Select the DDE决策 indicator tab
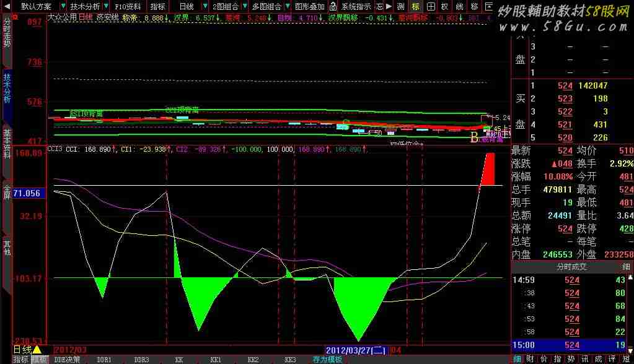Screen dimensions: 634x364 coord(67,360)
